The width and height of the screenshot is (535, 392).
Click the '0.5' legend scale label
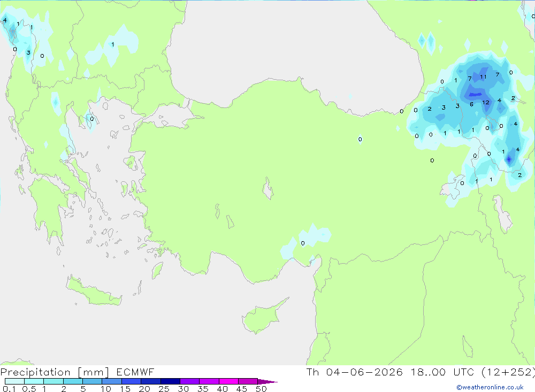pos(29,389)
